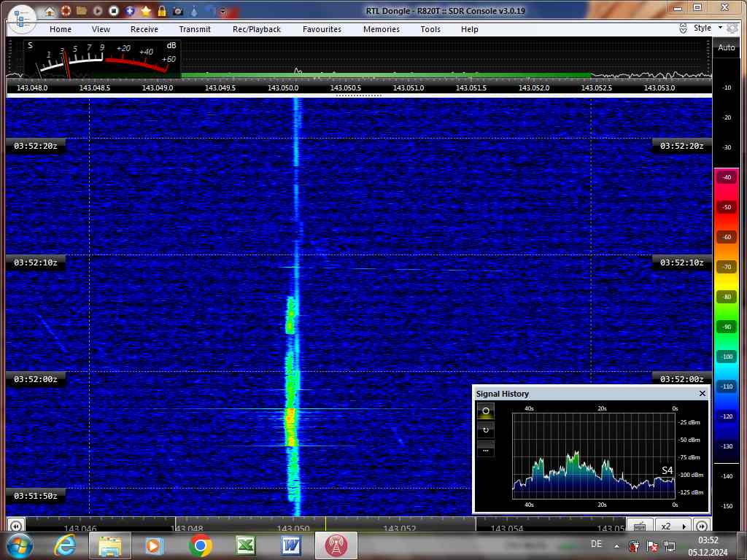The height and width of the screenshot is (560, 747).
Task: Open the x2 zoom dropdown
Action: click(673, 526)
